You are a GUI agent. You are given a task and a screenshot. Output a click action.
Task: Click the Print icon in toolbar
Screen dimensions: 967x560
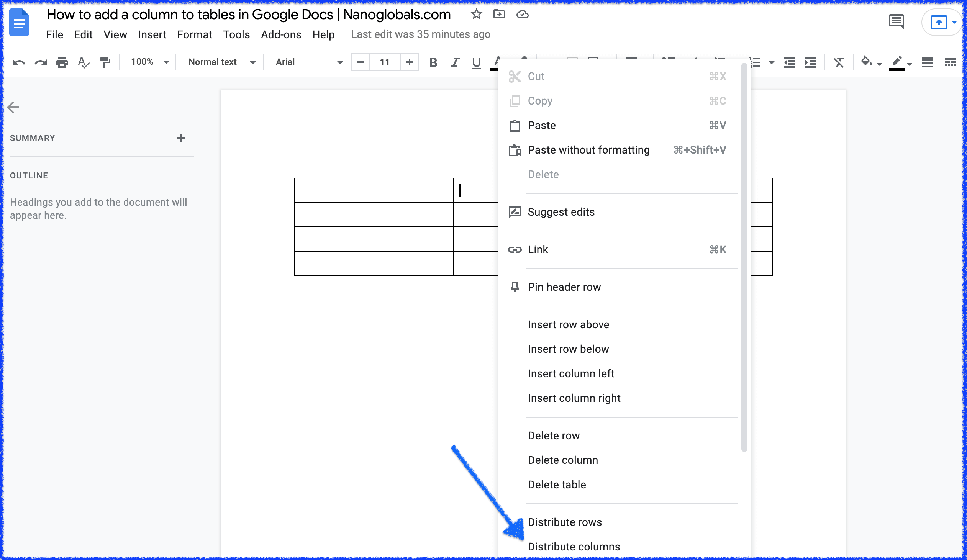pos(61,62)
